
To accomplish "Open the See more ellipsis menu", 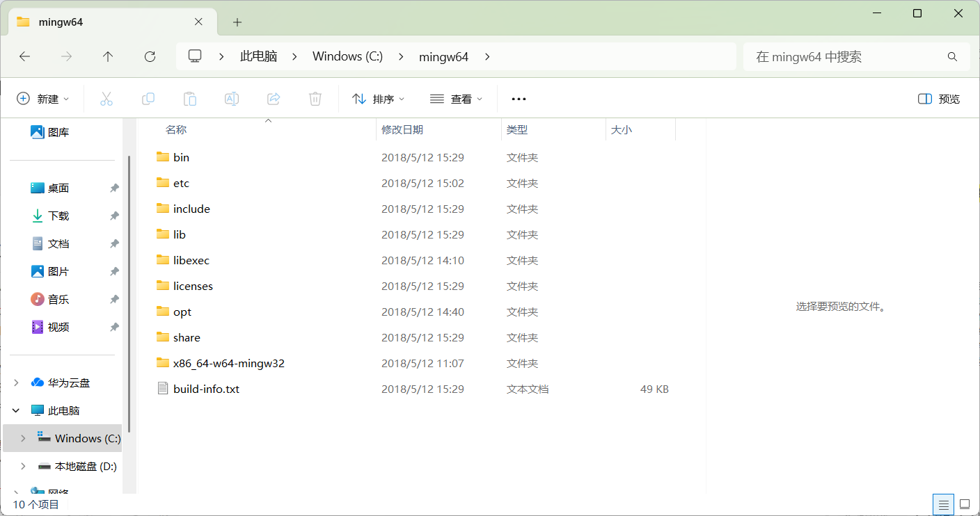I will pyautogui.click(x=519, y=99).
